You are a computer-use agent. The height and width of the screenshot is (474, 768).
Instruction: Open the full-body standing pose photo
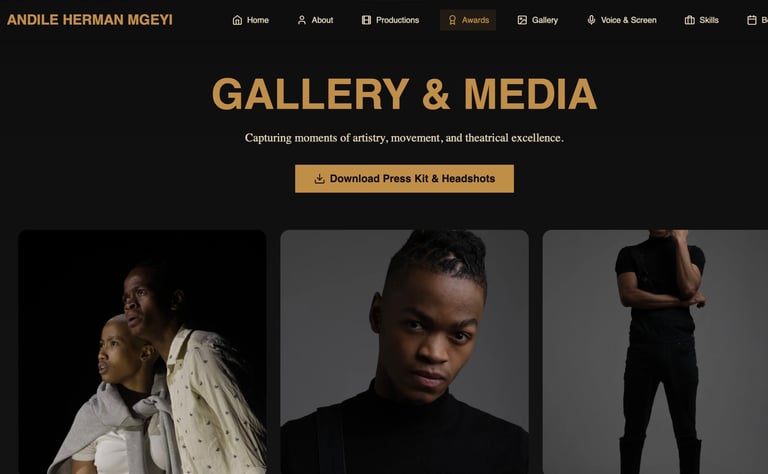pyautogui.click(x=655, y=352)
